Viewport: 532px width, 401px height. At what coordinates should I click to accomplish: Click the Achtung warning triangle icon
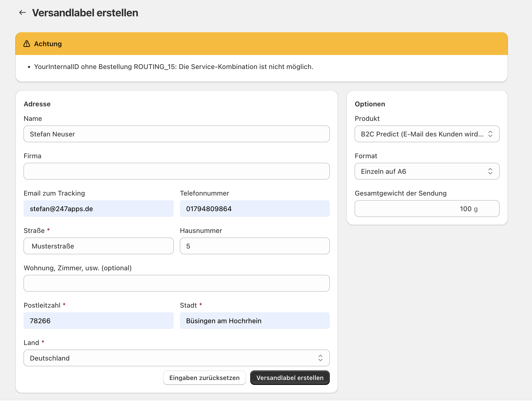[x=27, y=44]
